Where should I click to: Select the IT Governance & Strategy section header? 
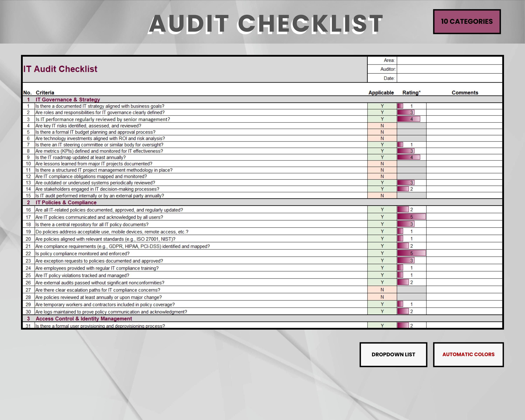point(68,100)
